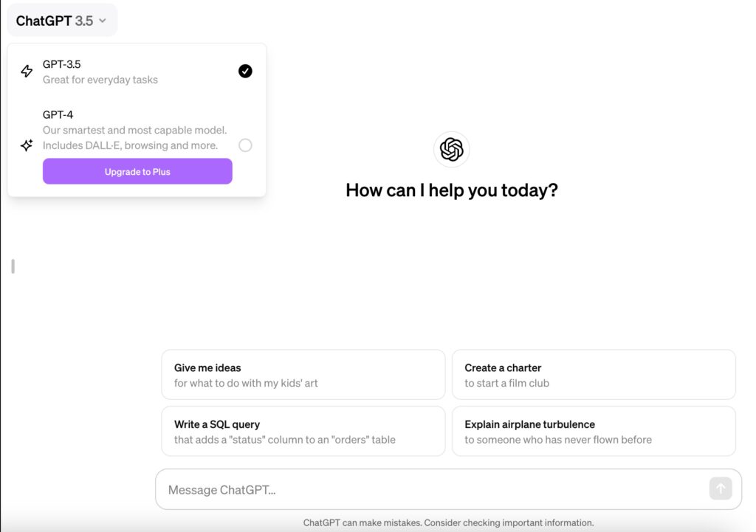
Task: Click the Upgrade to Plus button
Action: point(137,171)
